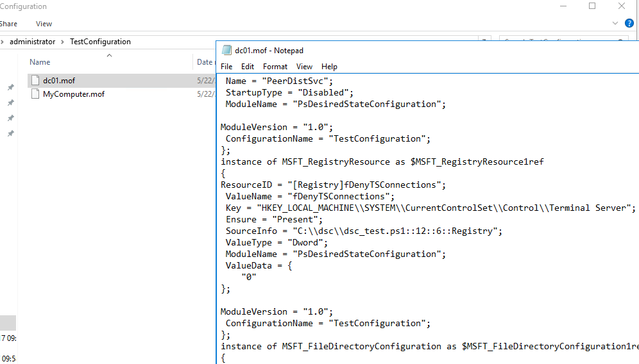Image resolution: width=639 pixels, height=364 pixels.
Task: Click the Key HKEY_LOCAL_MACHINE registry line
Action: (430, 208)
